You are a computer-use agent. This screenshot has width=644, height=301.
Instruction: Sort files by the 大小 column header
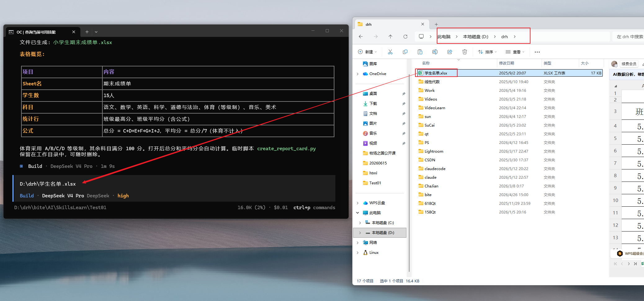pos(585,63)
